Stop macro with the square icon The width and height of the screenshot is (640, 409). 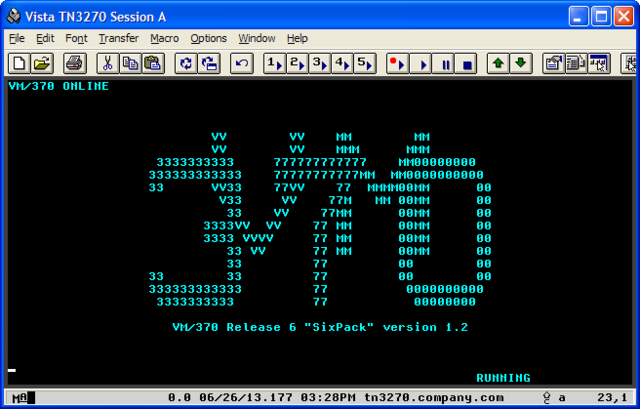point(466,64)
